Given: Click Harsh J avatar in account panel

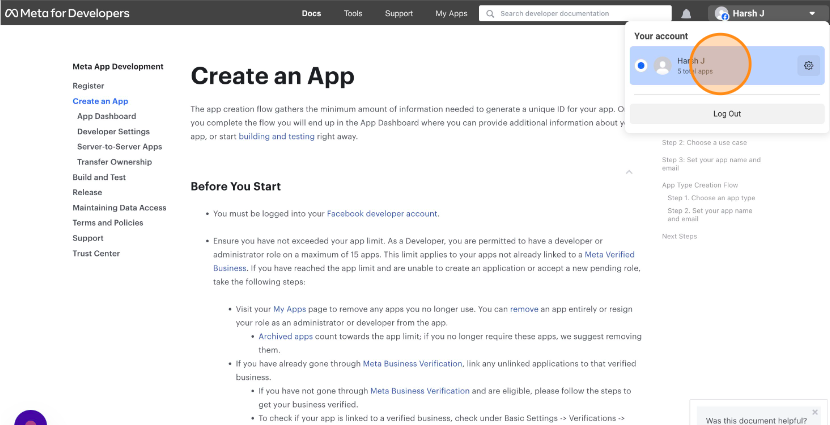Looking at the screenshot, I should [x=662, y=66].
